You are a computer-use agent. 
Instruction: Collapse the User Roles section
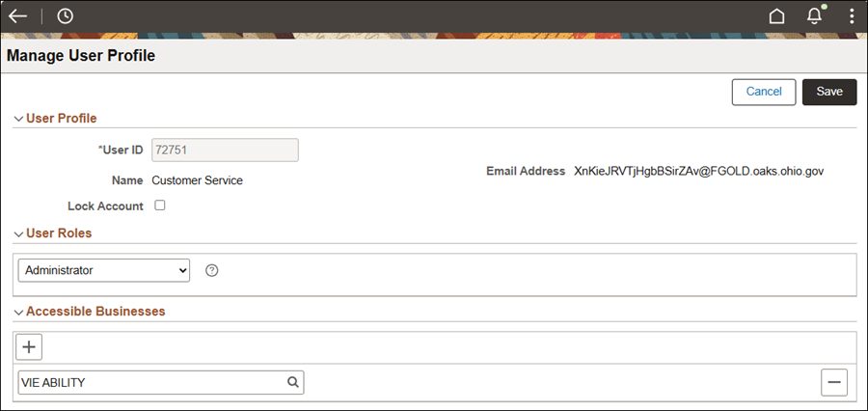[19, 233]
